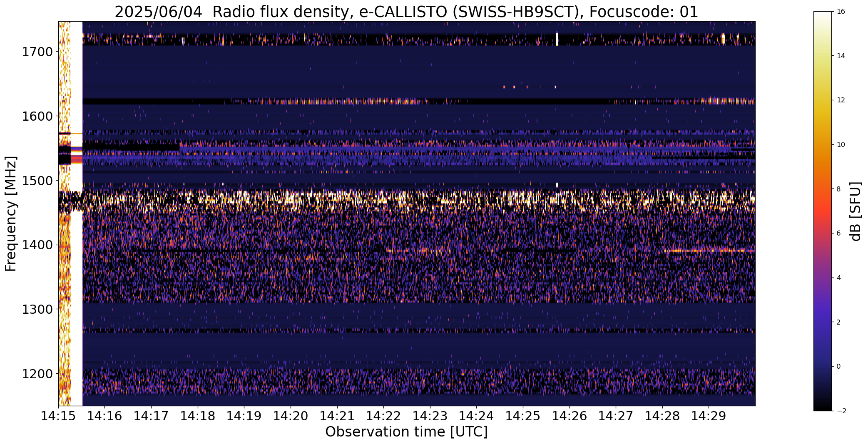Click the 14:21 time tick label
The image size is (868, 444).
point(337,416)
